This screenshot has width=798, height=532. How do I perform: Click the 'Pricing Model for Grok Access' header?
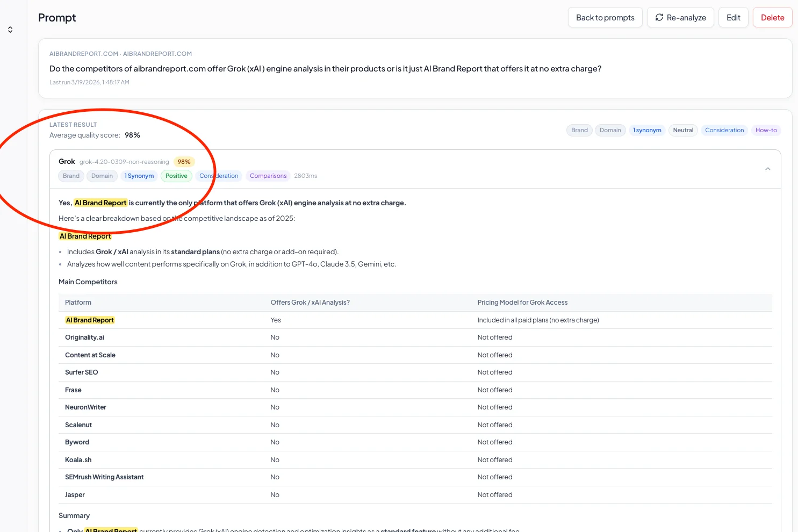point(522,303)
